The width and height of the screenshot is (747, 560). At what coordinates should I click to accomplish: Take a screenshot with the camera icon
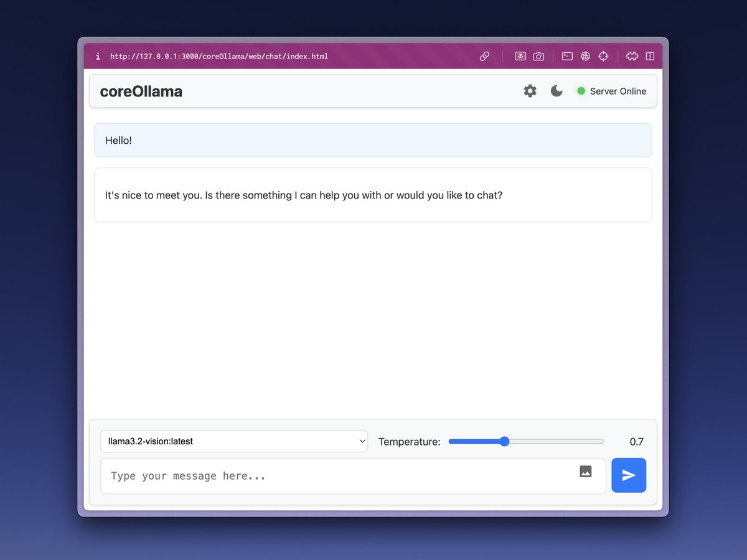pyautogui.click(x=538, y=56)
